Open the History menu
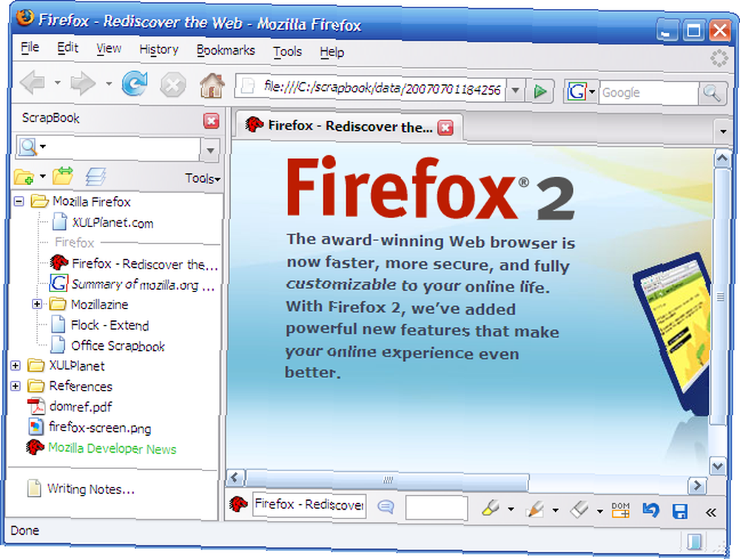740x560 pixels. (x=158, y=50)
